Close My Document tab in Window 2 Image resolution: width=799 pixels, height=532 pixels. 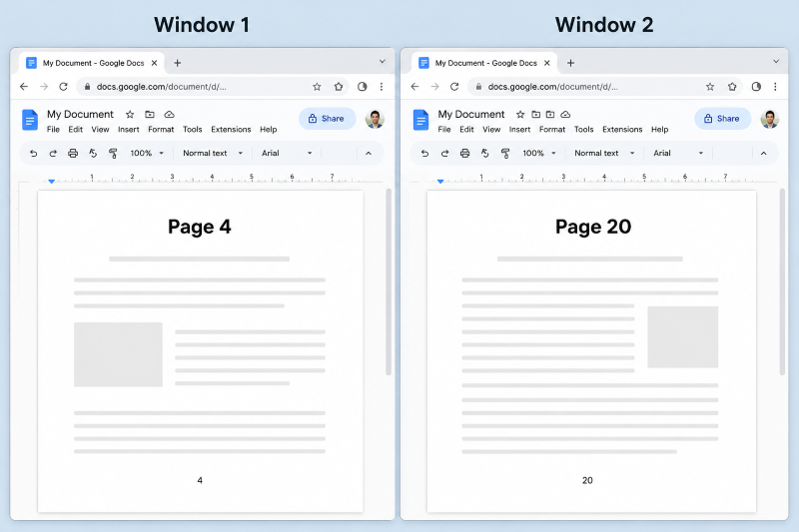546,63
